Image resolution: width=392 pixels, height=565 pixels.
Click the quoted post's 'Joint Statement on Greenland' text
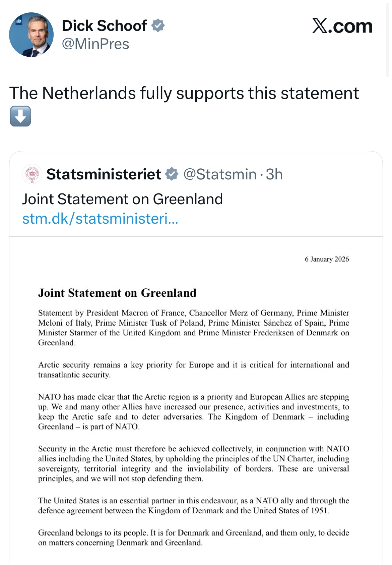click(x=122, y=199)
